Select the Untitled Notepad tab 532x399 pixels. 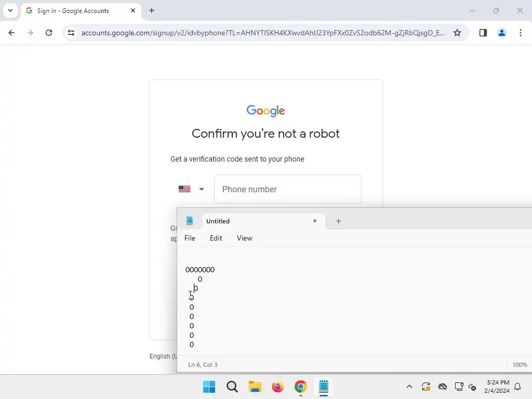(x=263, y=221)
